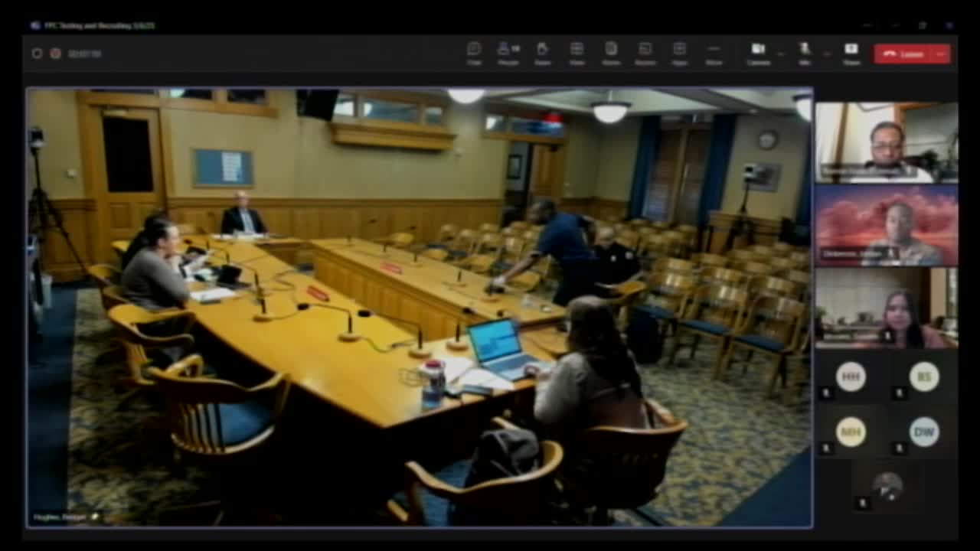Expand the Camera options arrow
The width and height of the screenshot is (980, 551).
[x=781, y=54]
